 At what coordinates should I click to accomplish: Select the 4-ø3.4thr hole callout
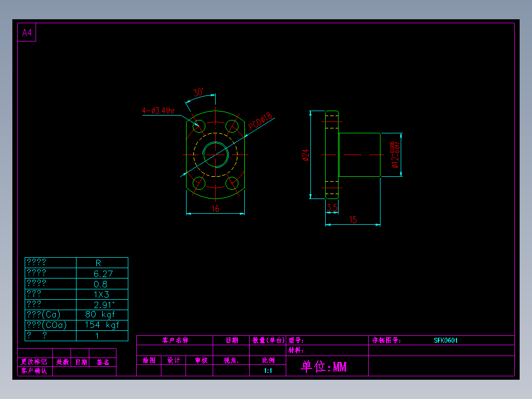[158, 111]
